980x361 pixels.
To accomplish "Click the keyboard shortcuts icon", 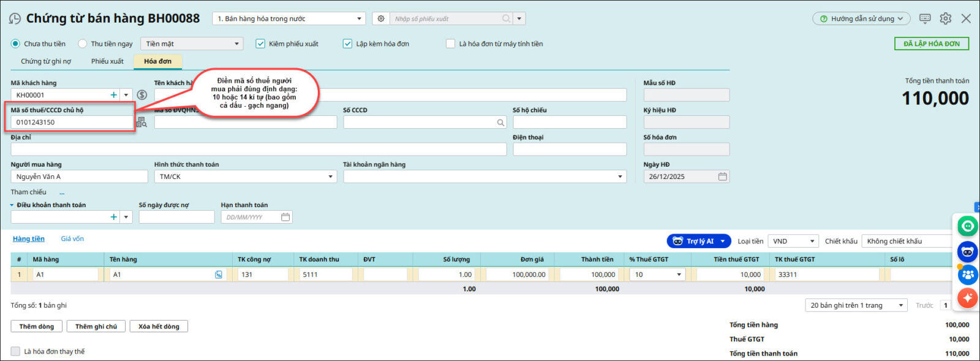I will [x=925, y=19].
